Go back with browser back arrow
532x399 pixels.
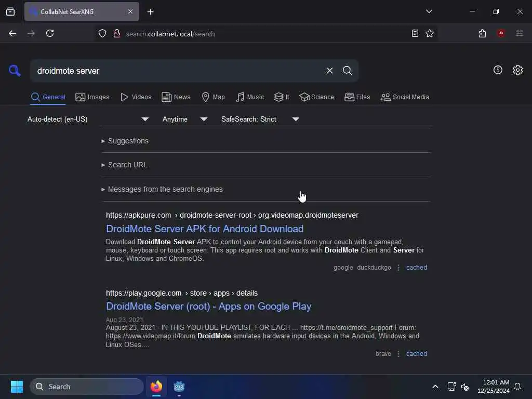coord(12,33)
